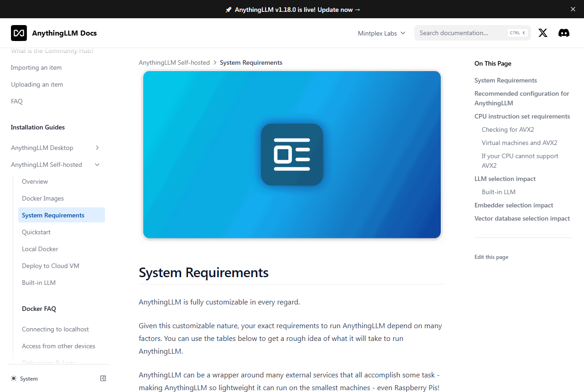The width and height of the screenshot is (584, 392).
Task: Click the hero document image icon
Action: [292, 155]
